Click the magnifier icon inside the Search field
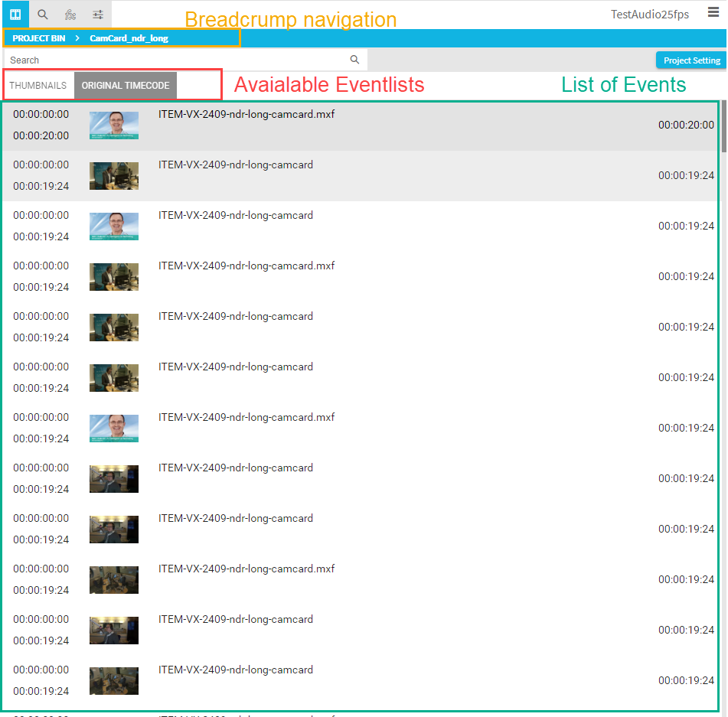This screenshot has width=728, height=717. (354, 60)
